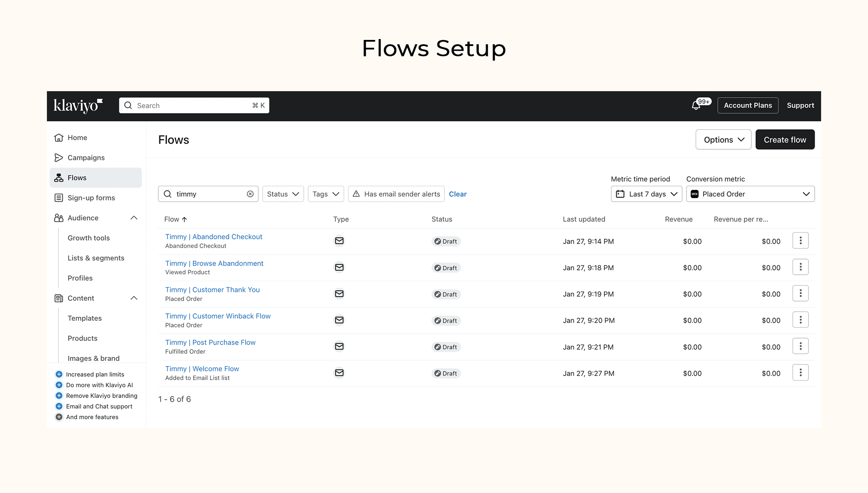The width and height of the screenshot is (868, 493).
Task: Open the Tags filter dropdown
Action: 325,194
